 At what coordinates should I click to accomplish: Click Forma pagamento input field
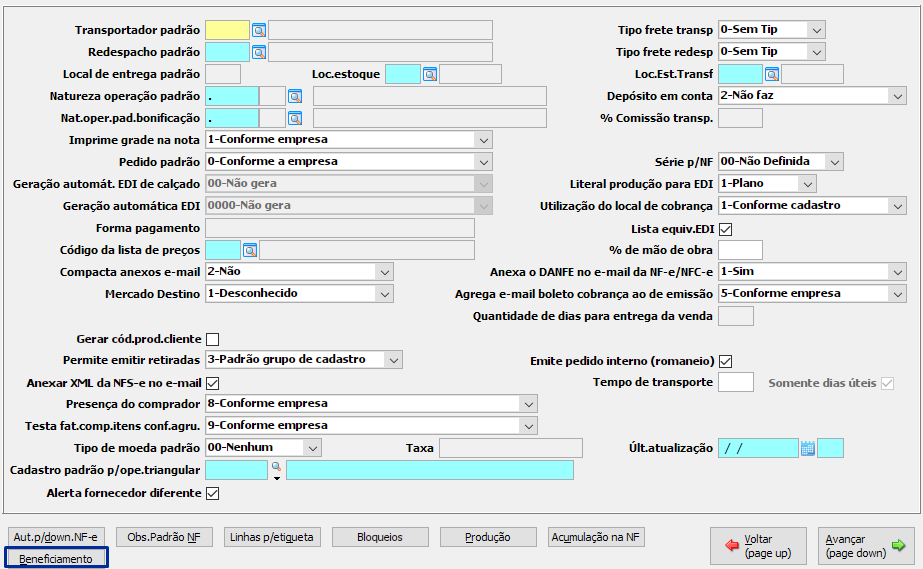340,228
